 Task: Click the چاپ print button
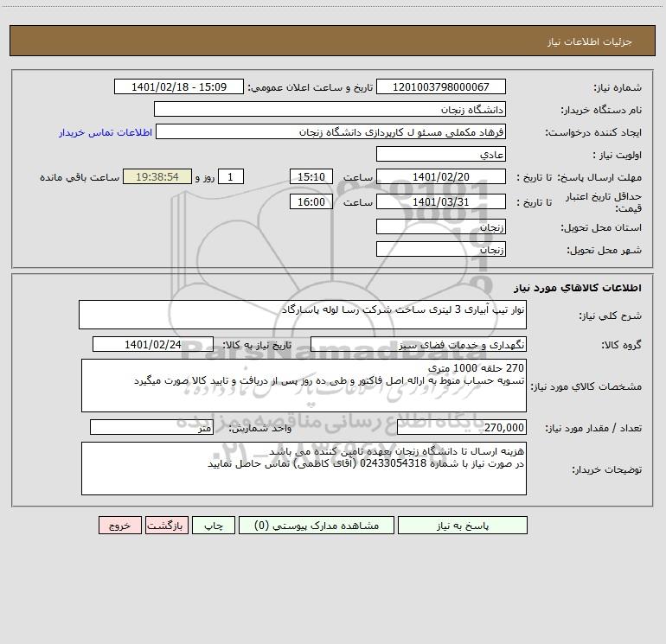(x=214, y=526)
